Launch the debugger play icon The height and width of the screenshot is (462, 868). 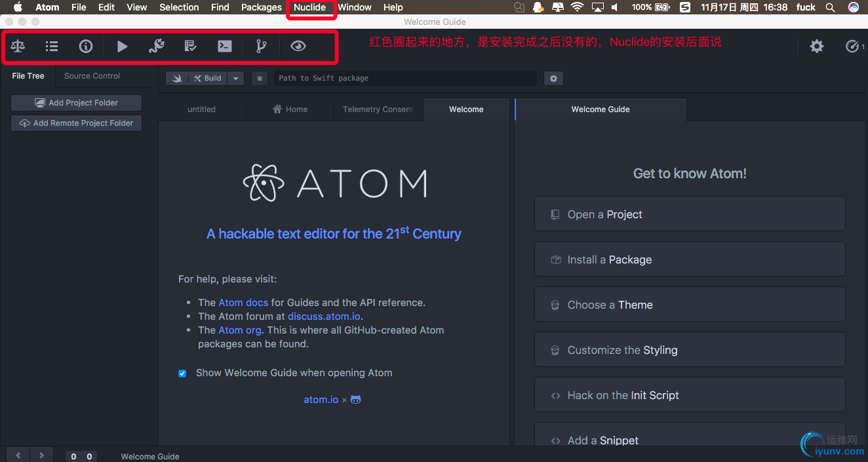coord(122,47)
